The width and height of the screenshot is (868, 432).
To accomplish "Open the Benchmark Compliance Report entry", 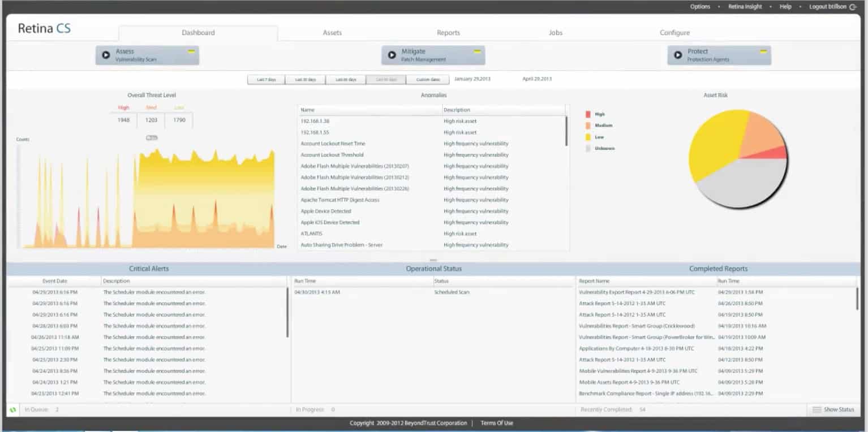I will [716, 394].
